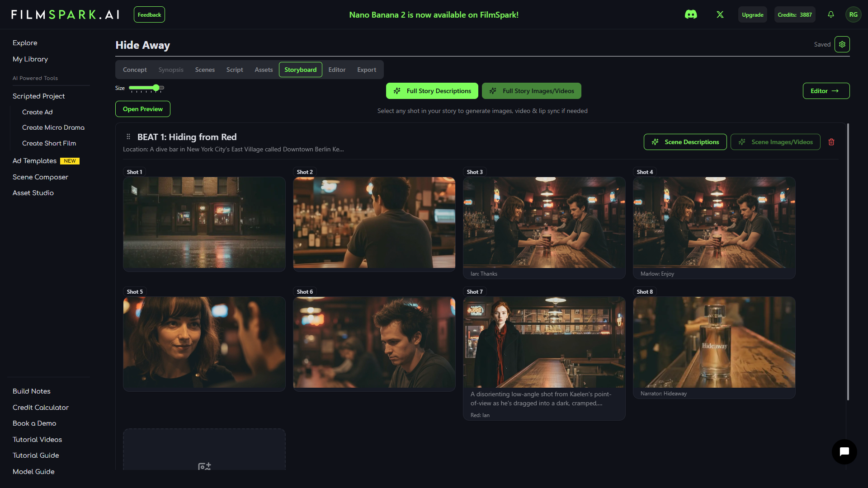The image size is (868, 488).
Task: Delete BEAT 1 using the trash icon
Action: coord(831,142)
